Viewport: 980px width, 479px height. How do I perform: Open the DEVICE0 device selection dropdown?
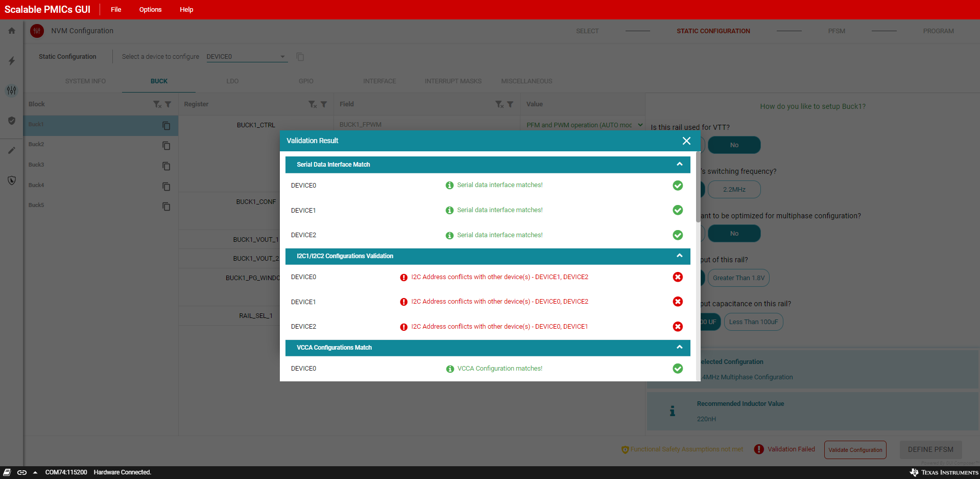click(x=246, y=57)
